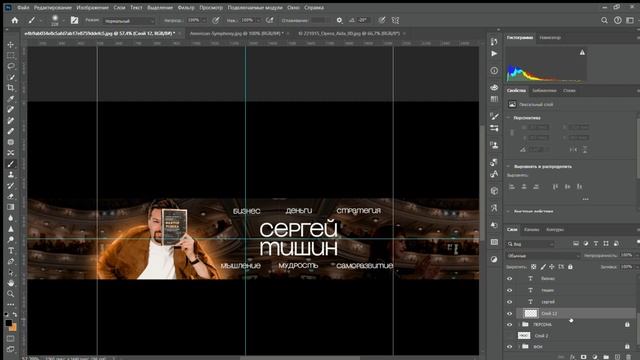
Task: Open the Brushes panel icon
Action: coord(494,116)
